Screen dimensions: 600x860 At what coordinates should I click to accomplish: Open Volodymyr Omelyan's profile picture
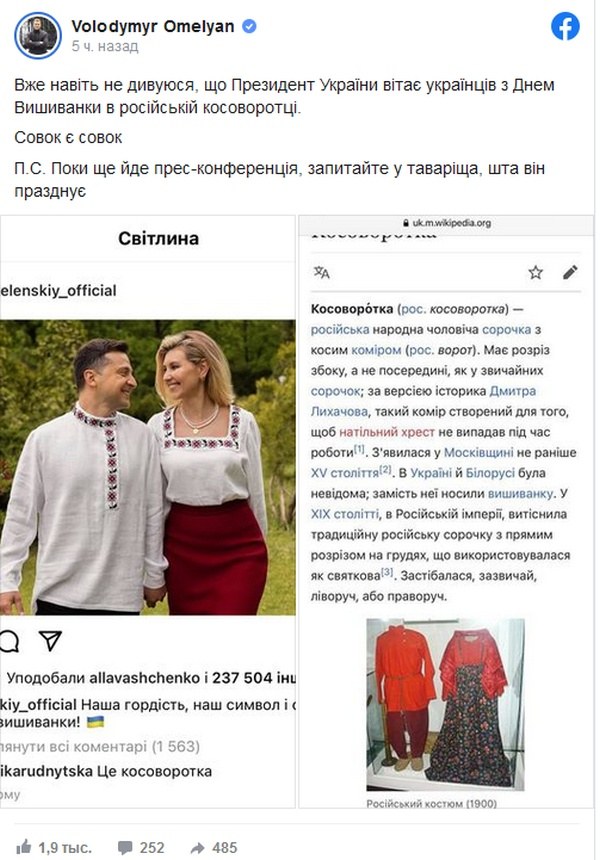pyautogui.click(x=38, y=35)
